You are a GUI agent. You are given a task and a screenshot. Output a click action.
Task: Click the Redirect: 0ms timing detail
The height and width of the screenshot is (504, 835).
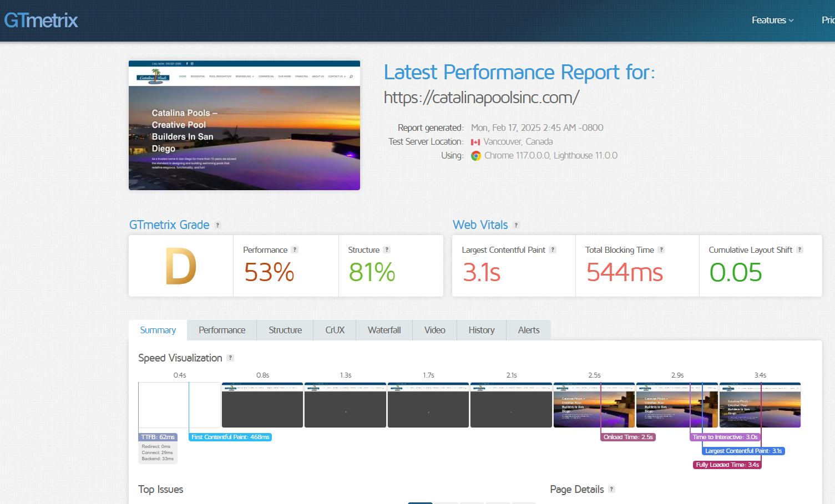[x=156, y=446]
